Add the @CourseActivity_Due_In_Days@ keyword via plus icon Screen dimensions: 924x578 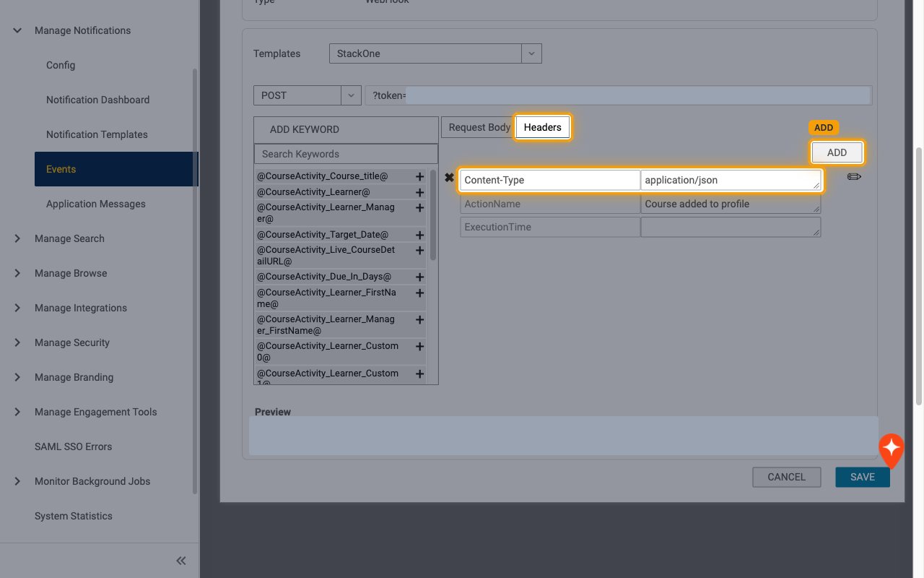point(419,277)
